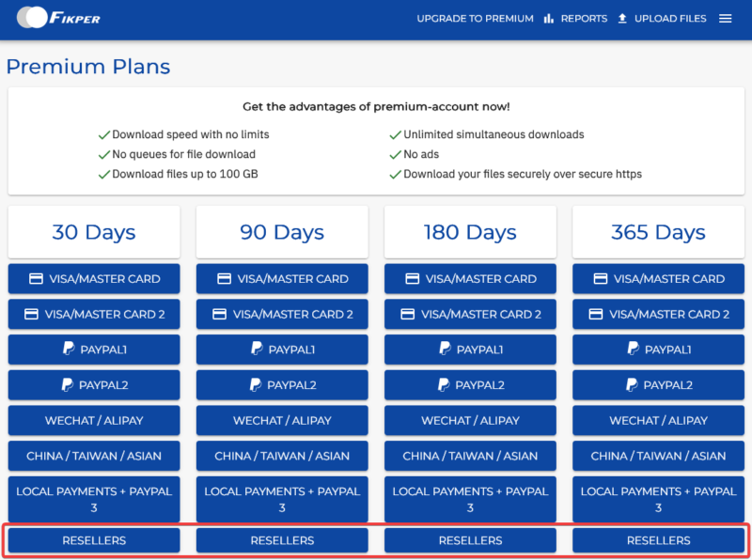
Task: Click the 365 Days plan header
Action: click(x=659, y=232)
